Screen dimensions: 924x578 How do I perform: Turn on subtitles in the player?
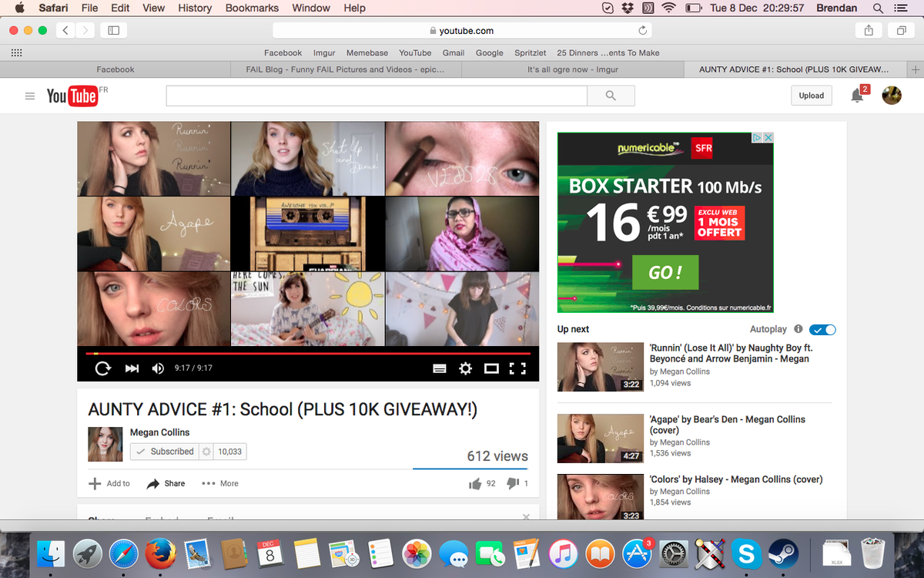click(440, 368)
